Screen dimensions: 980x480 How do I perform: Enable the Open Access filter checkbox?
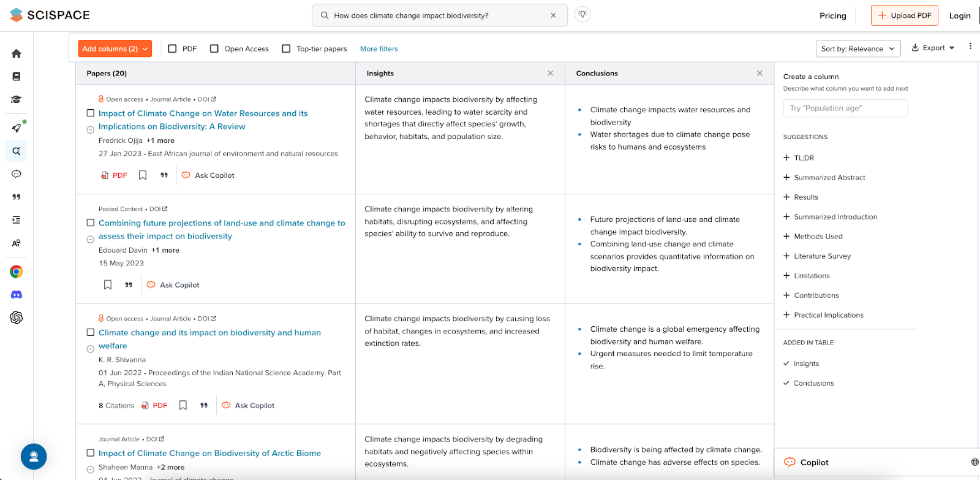pos(214,48)
